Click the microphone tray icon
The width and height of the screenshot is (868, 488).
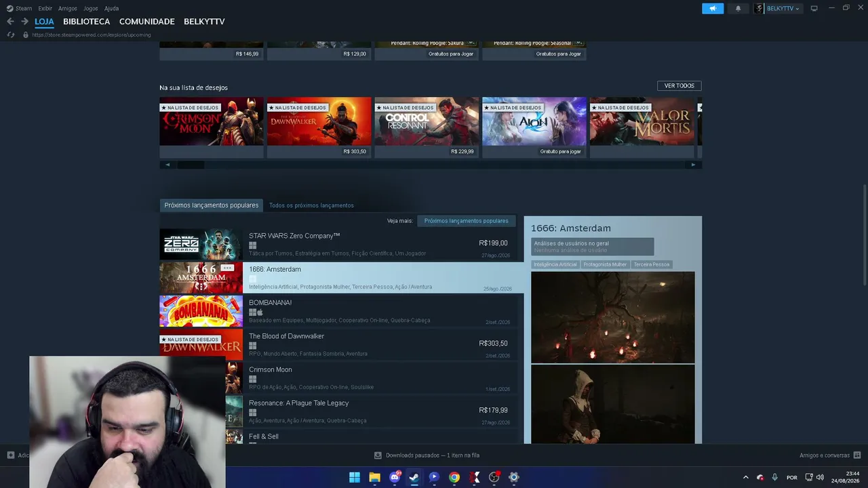click(774, 477)
